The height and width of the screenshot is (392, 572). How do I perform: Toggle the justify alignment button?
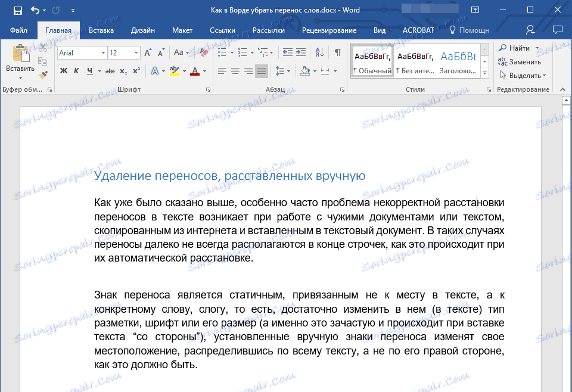[x=262, y=71]
